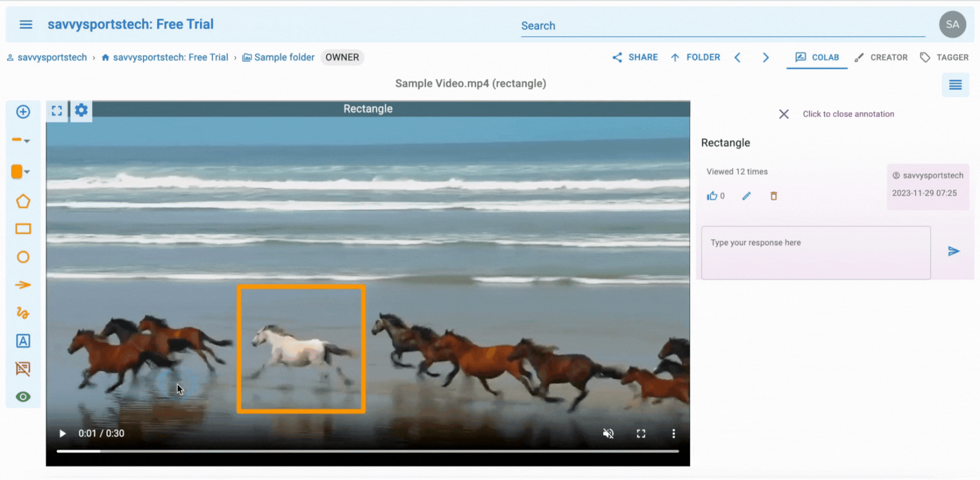
Task: Go to previous file arrow
Action: point(738,57)
